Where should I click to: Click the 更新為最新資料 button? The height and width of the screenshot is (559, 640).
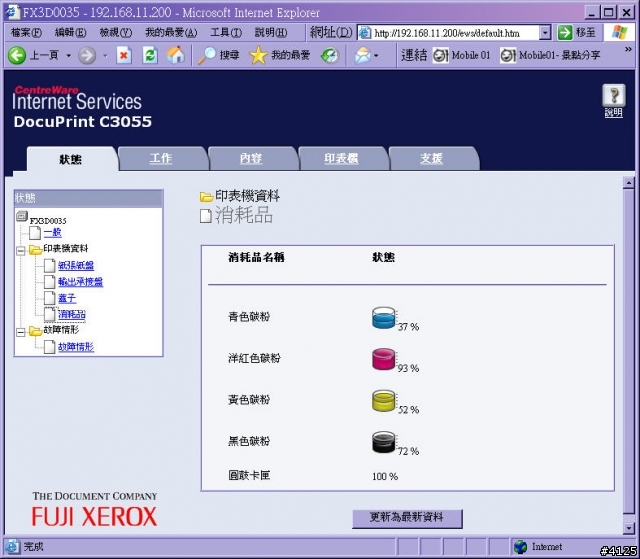tap(407, 518)
